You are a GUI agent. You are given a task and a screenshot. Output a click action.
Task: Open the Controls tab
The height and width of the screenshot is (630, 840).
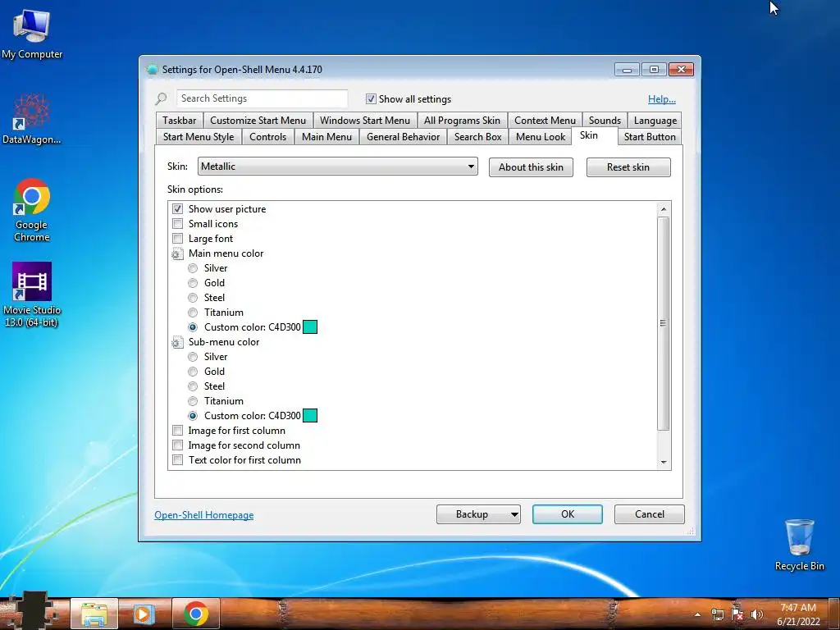click(x=268, y=137)
